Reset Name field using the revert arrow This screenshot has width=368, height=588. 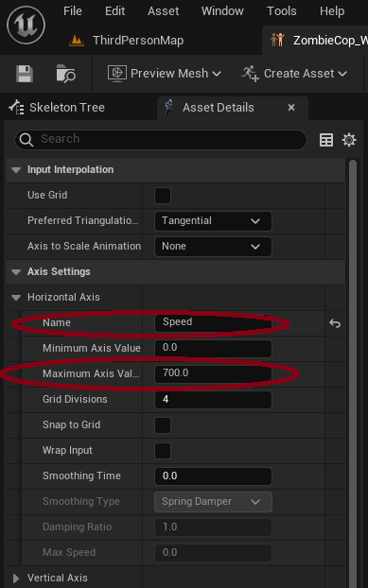point(335,323)
